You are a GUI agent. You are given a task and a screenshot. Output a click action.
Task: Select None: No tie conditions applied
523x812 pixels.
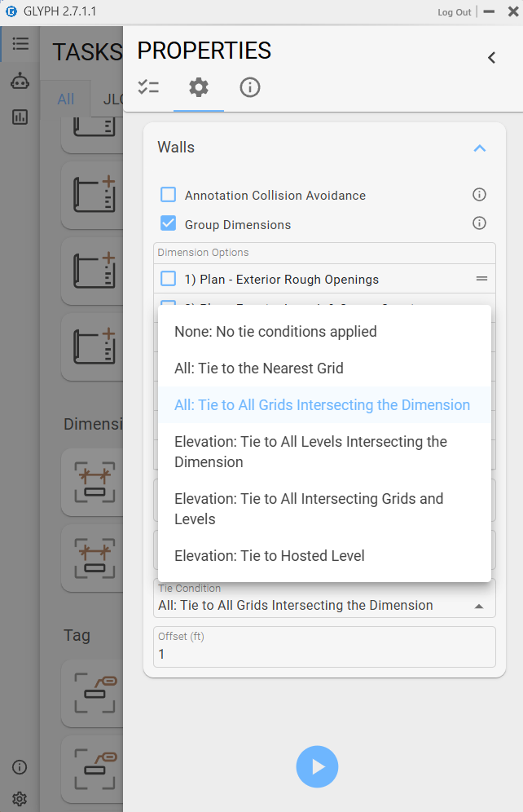pos(275,332)
